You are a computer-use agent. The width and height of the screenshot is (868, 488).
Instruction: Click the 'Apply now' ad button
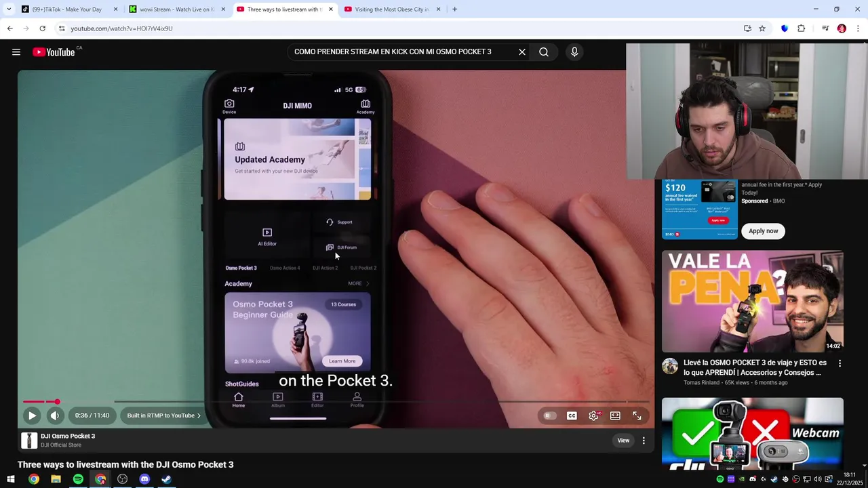coord(764,231)
